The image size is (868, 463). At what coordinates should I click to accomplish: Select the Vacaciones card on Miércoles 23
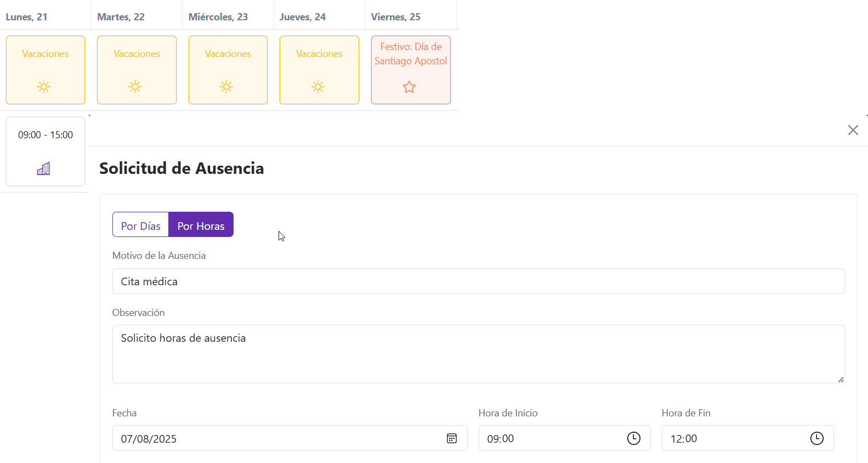click(x=228, y=70)
